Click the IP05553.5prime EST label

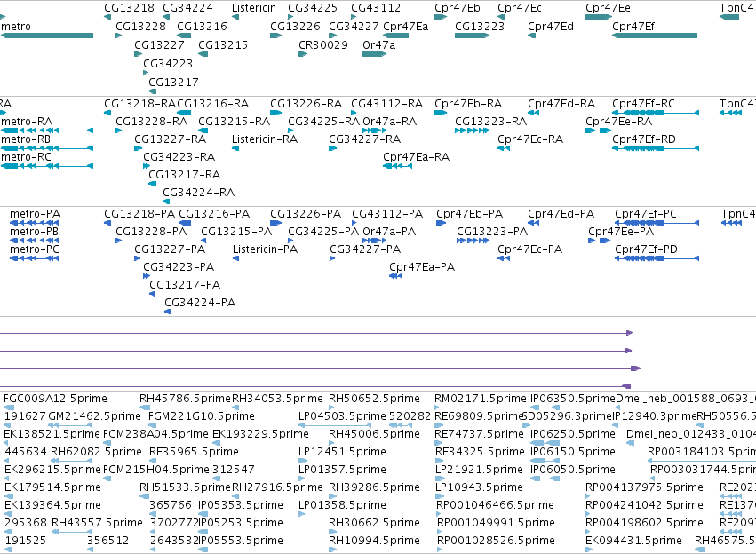(240, 541)
